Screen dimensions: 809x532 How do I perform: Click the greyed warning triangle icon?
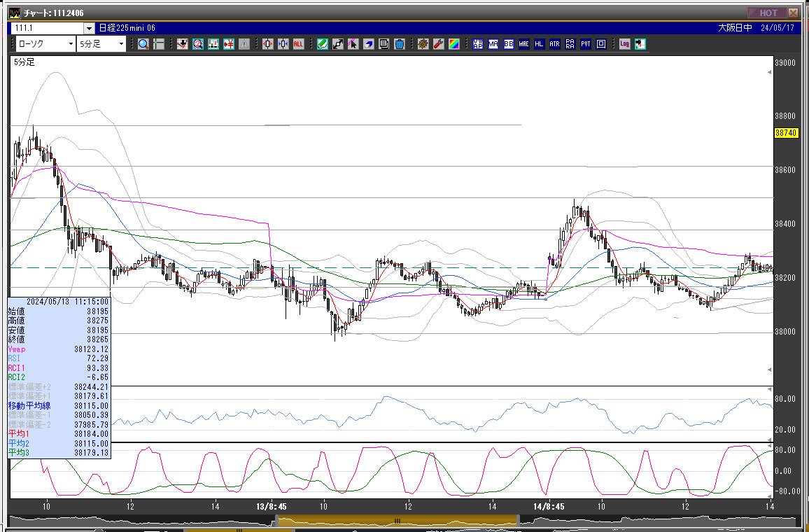244,44
